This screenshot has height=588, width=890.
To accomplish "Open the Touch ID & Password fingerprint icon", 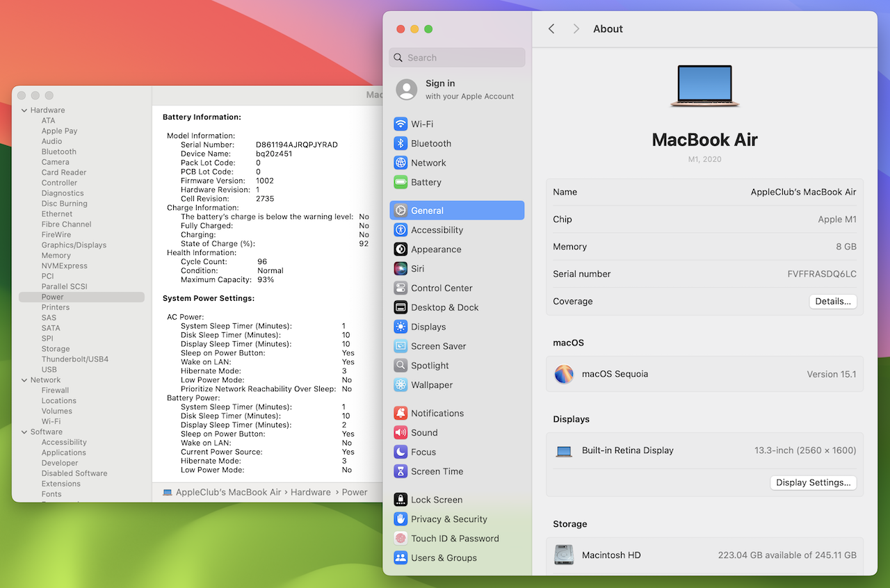I will [x=400, y=539].
